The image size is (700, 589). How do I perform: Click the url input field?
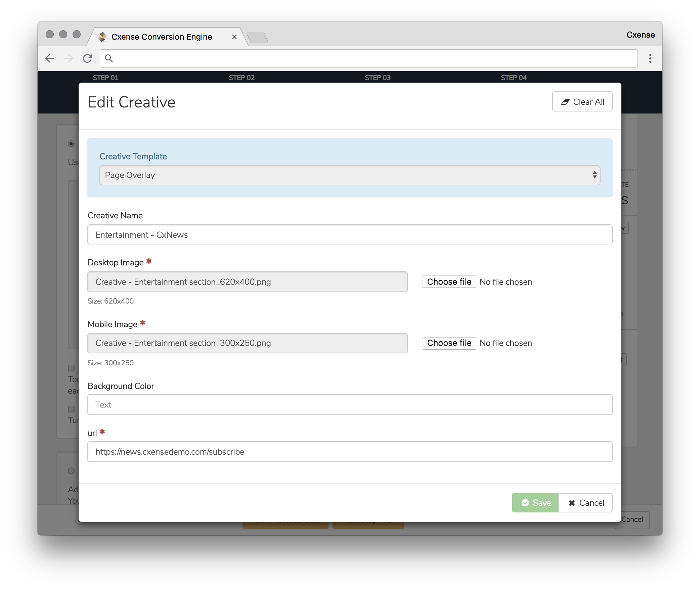pos(350,452)
